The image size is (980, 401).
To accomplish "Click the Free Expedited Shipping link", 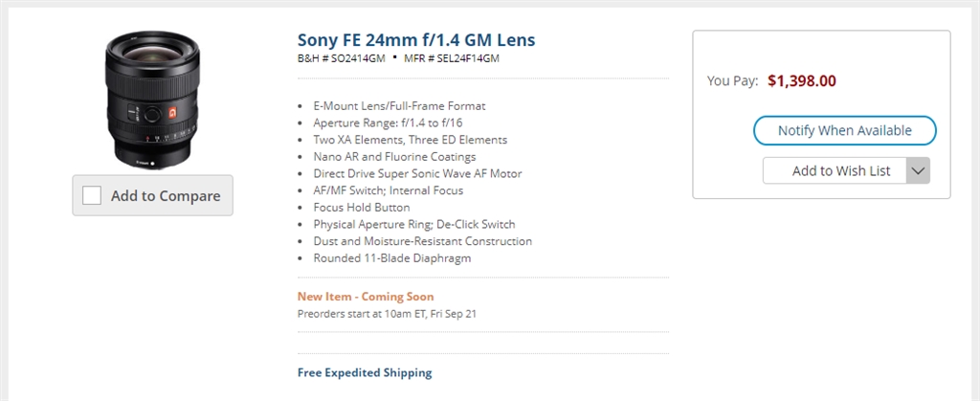I will pyautogui.click(x=365, y=372).
